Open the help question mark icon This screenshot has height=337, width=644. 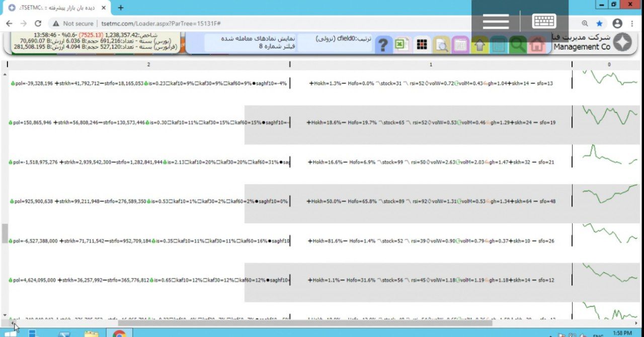pos(383,45)
